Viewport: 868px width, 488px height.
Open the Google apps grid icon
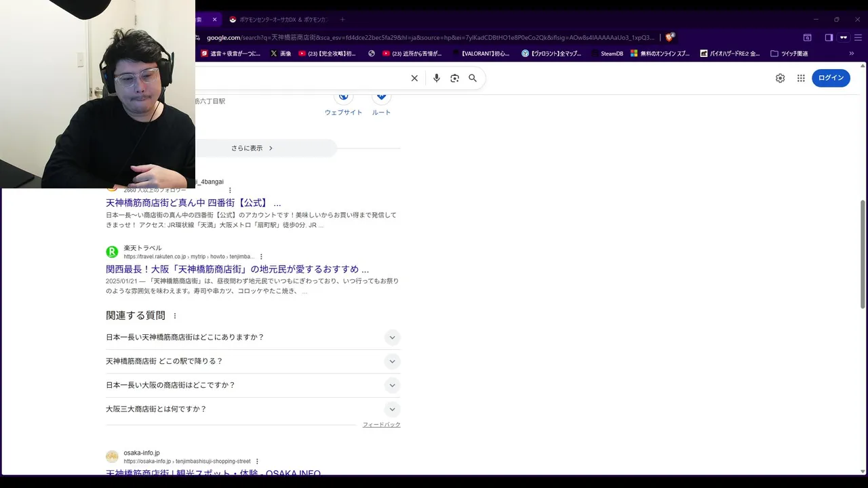point(801,78)
